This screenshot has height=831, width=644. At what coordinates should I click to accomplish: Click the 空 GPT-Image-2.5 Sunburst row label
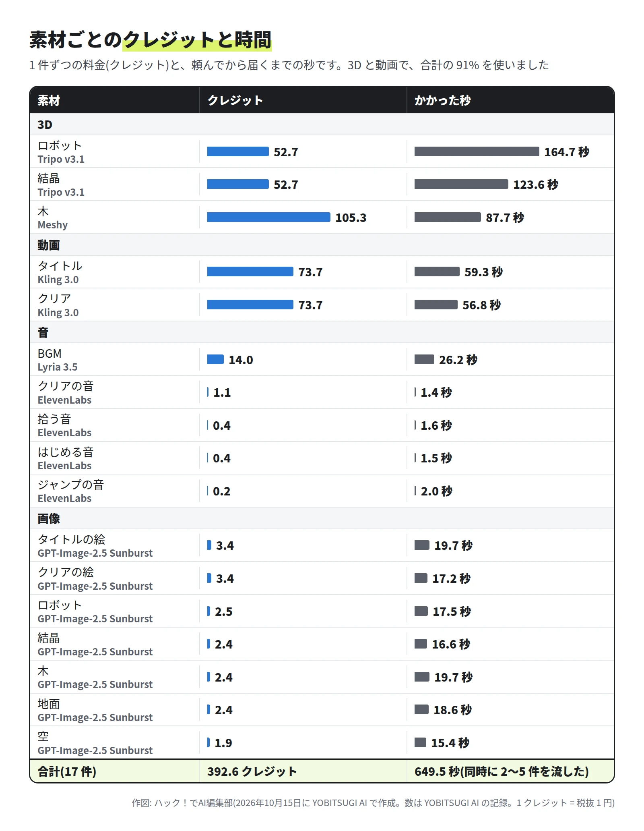[x=95, y=743]
